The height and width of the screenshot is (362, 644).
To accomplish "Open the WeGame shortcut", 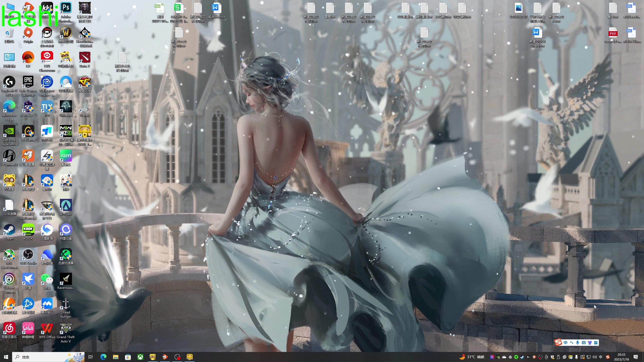I will 28,133.
